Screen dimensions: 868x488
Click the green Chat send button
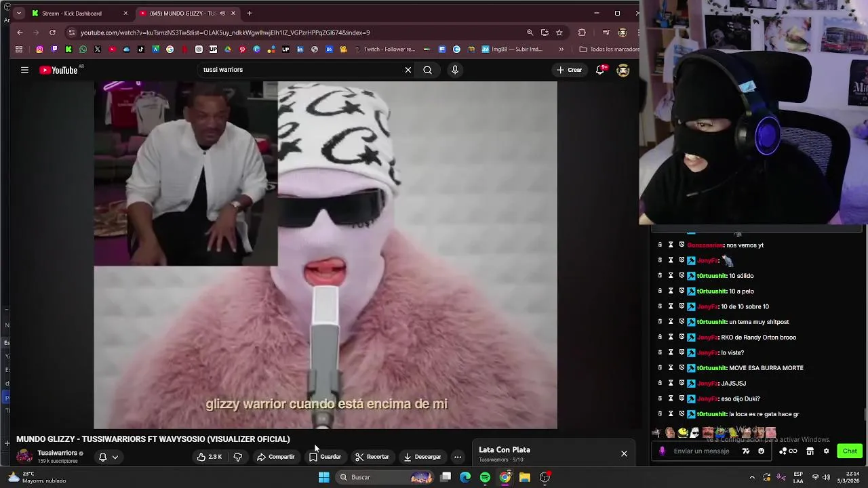click(850, 451)
